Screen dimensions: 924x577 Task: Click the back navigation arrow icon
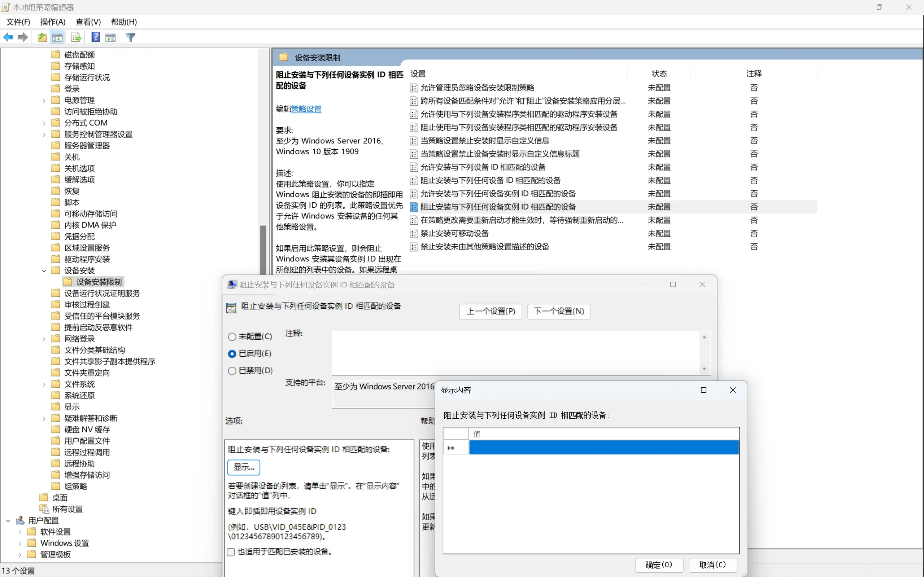point(8,37)
